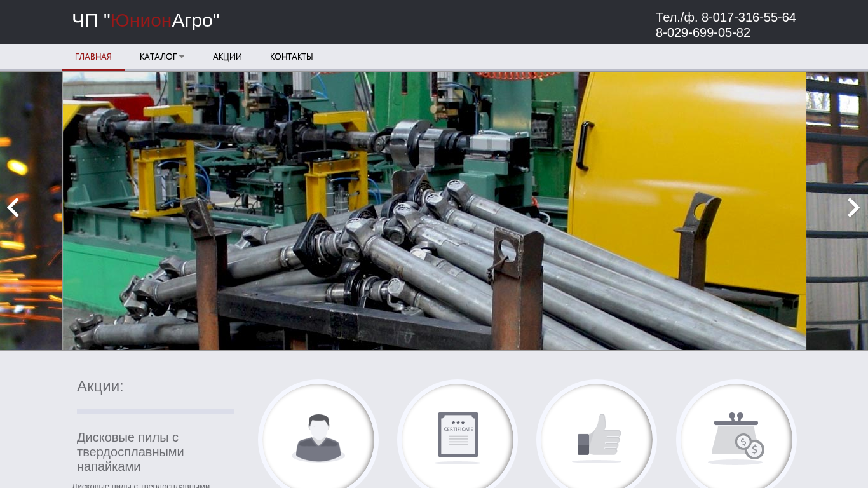868x488 pixels.
Task: Click phone number 8-017-316-55-64
Action: tap(749, 17)
